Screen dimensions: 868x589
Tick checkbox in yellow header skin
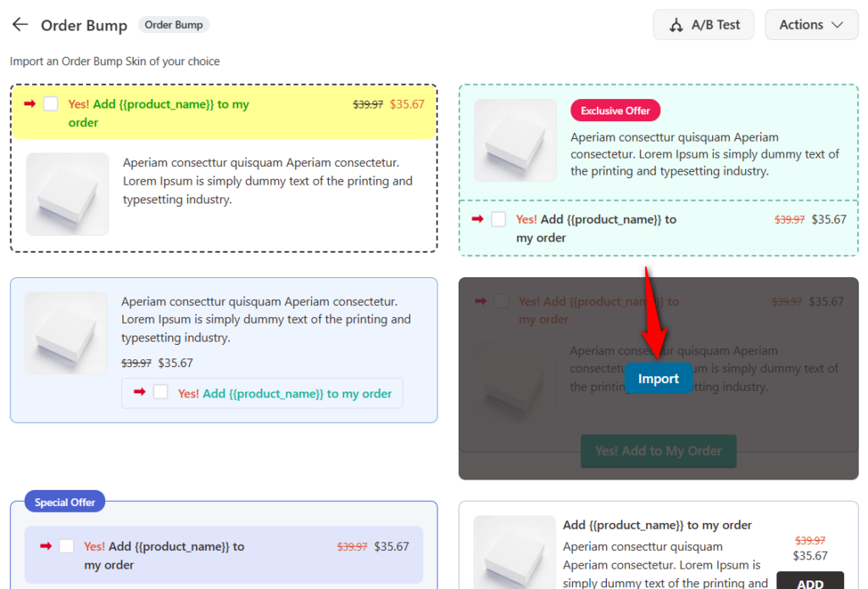click(51, 103)
